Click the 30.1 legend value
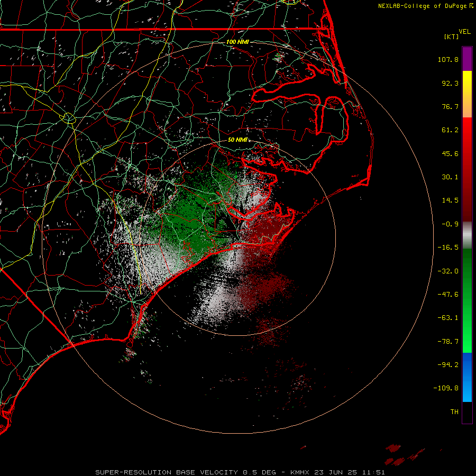 pos(450,177)
